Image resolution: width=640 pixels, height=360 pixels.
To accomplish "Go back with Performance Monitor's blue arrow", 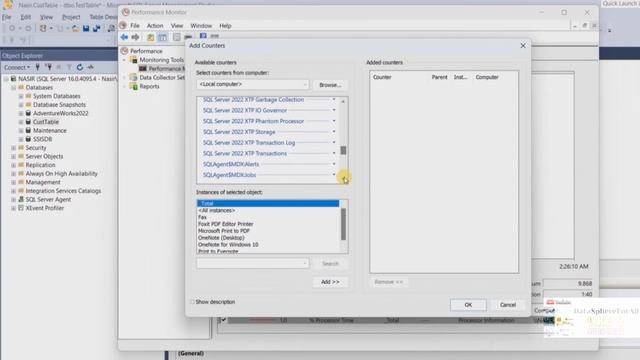I will pos(124,37).
